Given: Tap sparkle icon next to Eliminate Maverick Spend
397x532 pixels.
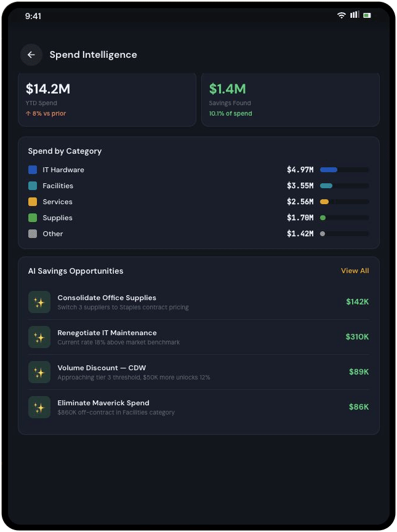Looking at the screenshot, I should 39,407.
